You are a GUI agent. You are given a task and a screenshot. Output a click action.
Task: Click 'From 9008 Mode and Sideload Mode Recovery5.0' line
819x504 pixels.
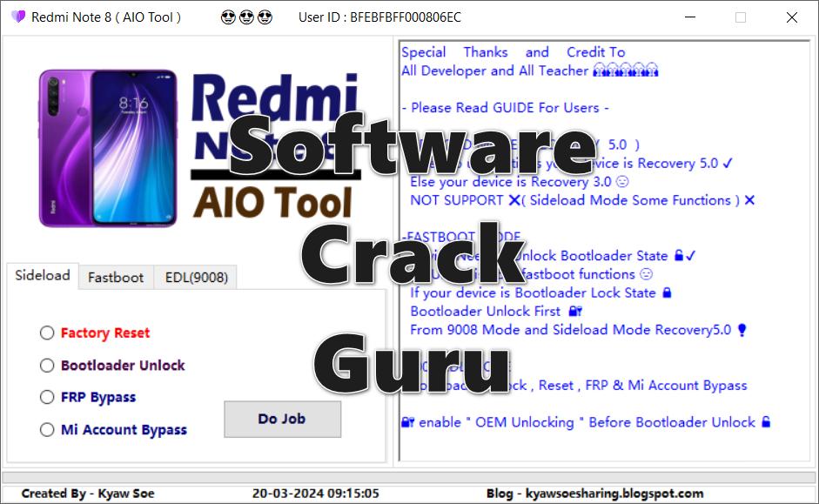pyautogui.click(x=578, y=330)
